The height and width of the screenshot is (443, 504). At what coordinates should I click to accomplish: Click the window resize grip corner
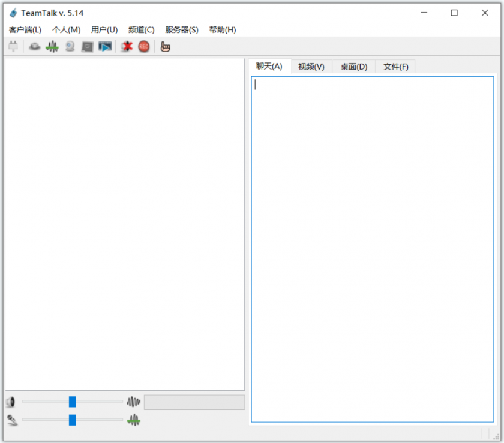(496, 436)
